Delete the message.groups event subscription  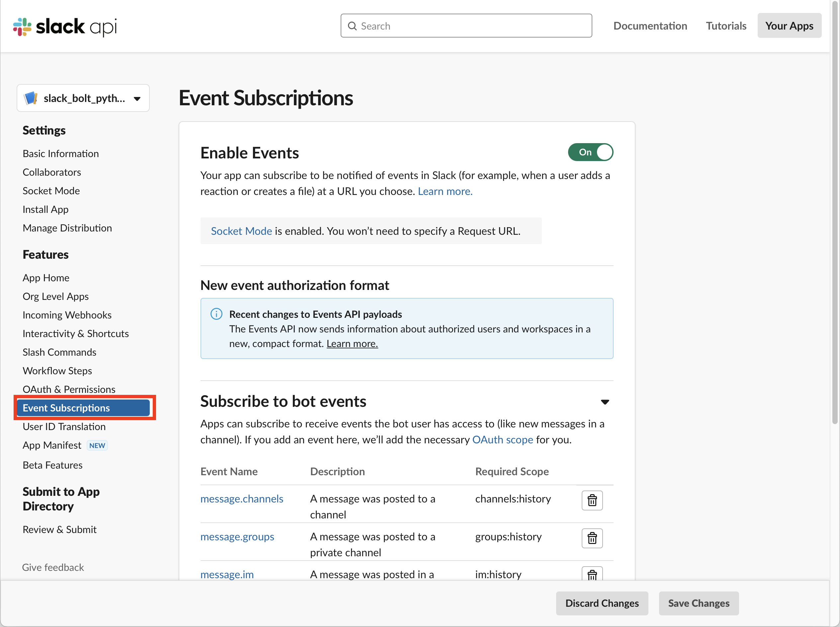click(592, 538)
